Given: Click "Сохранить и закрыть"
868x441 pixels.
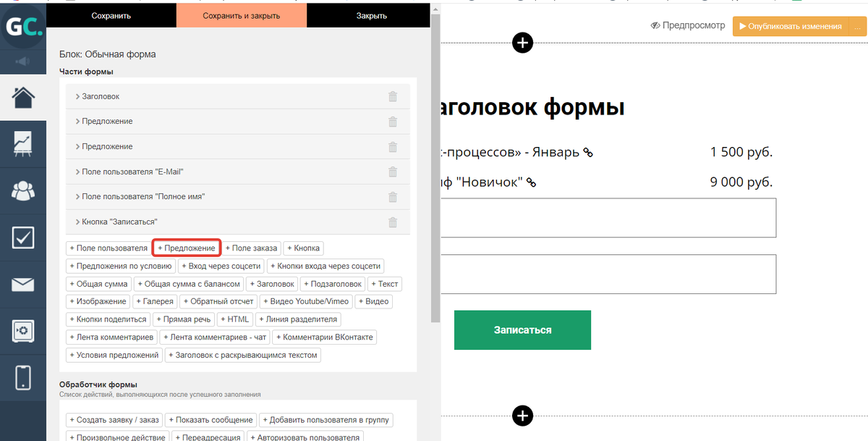Looking at the screenshot, I should pos(242,15).
